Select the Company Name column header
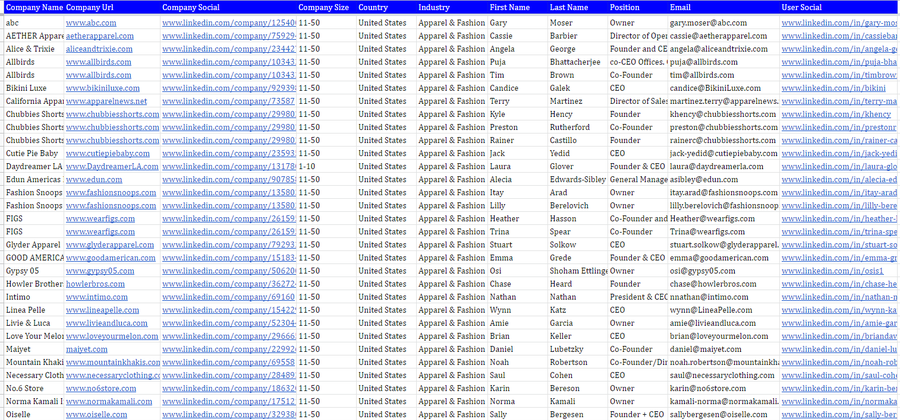 [x=34, y=8]
